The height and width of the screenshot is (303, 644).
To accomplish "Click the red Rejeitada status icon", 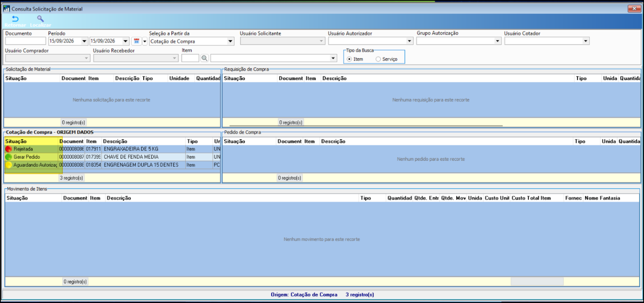I will coord(9,149).
